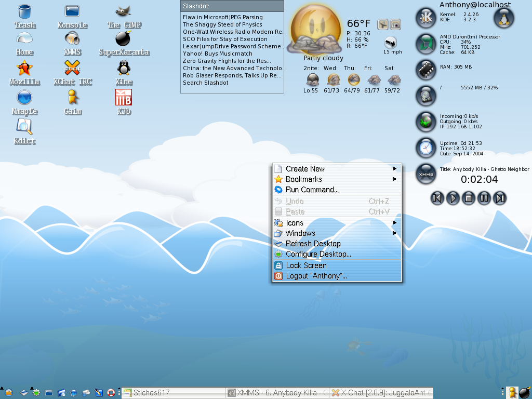Click 'Search Slashdot' link
Screen dimensions: 532x399
click(205, 83)
